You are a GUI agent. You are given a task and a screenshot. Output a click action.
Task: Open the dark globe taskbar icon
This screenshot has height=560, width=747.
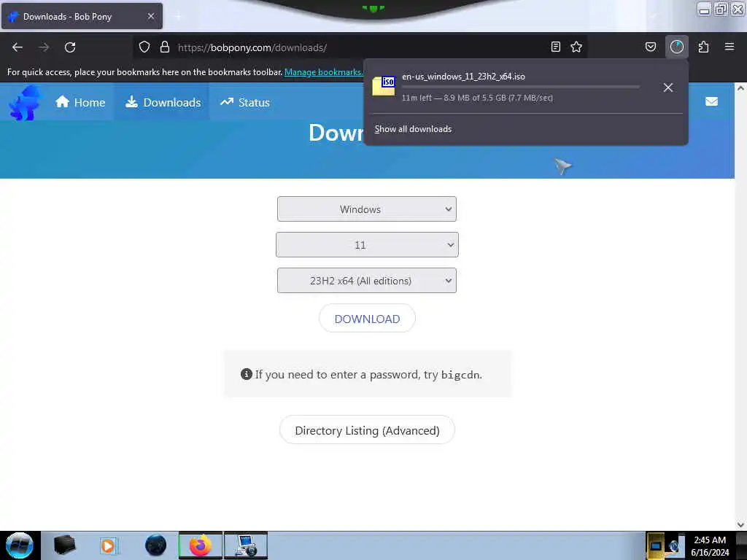[x=156, y=545]
